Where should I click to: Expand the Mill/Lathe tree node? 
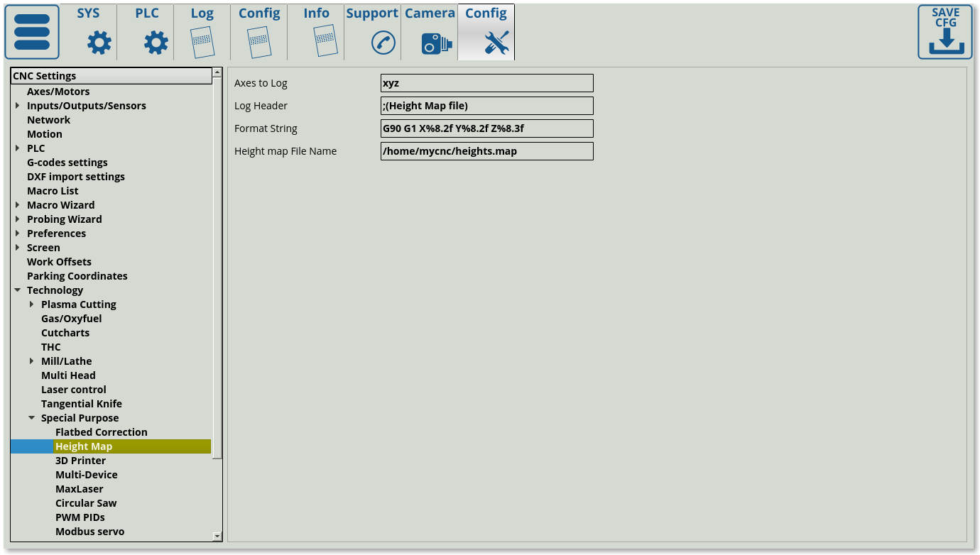pos(32,361)
